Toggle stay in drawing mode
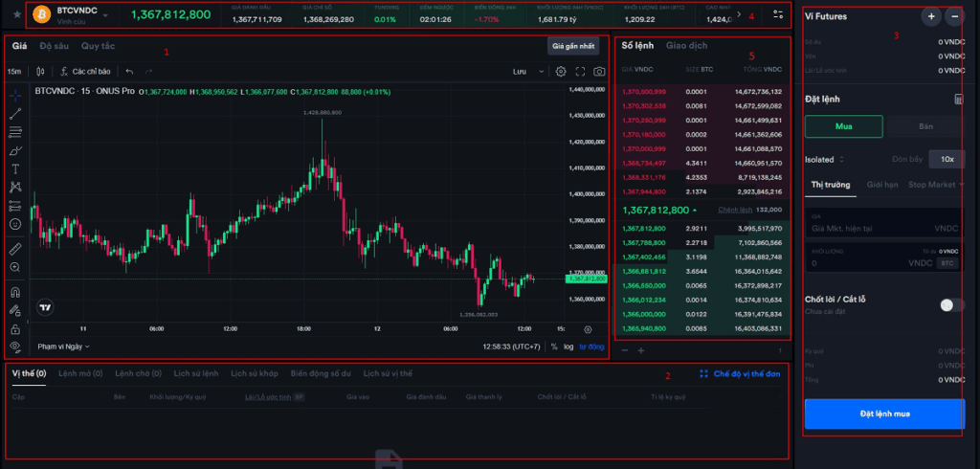Viewport: 980px width, 469px height. click(x=15, y=310)
